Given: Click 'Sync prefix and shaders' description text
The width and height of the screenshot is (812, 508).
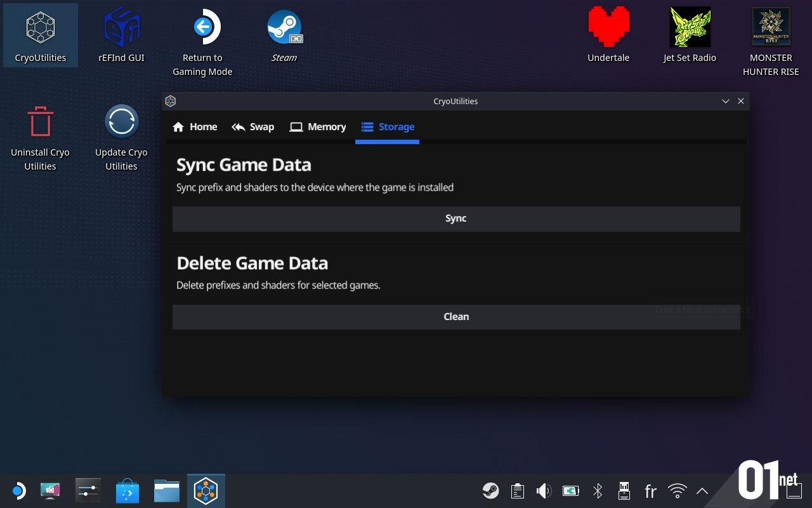Looking at the screenshot, I should pyautogui.click(x=315, y=187).
